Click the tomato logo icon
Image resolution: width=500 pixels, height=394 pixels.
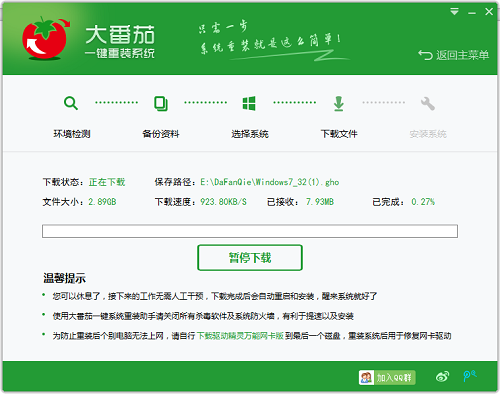click(x=46, y=39)
